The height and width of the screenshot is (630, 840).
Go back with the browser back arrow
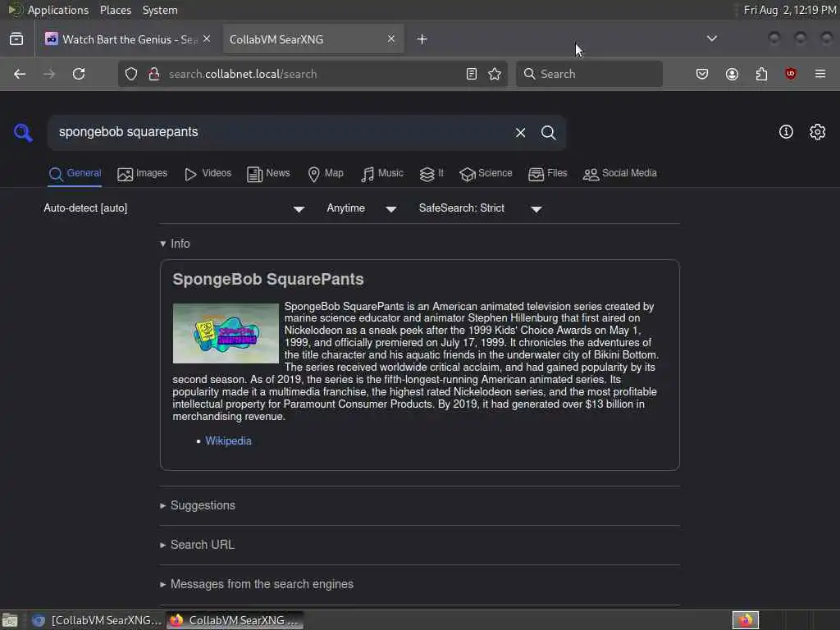click(x=20, y=74)
